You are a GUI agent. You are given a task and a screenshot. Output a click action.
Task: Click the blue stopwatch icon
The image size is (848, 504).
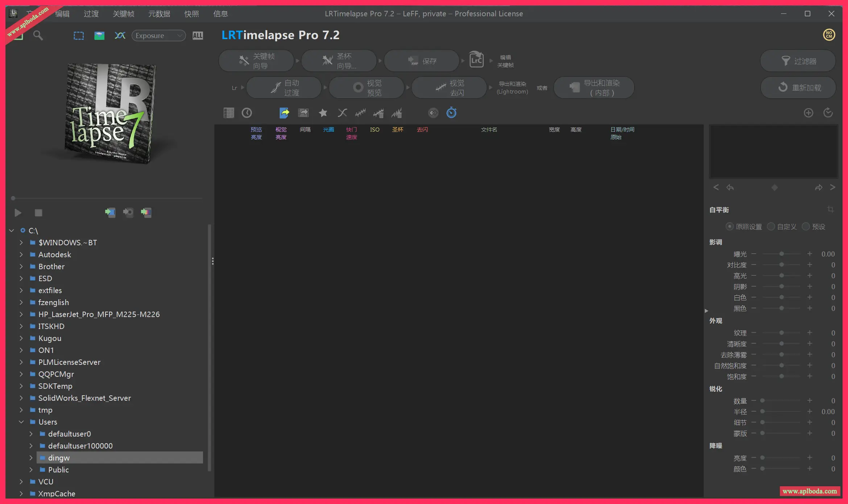coord(451,112)
